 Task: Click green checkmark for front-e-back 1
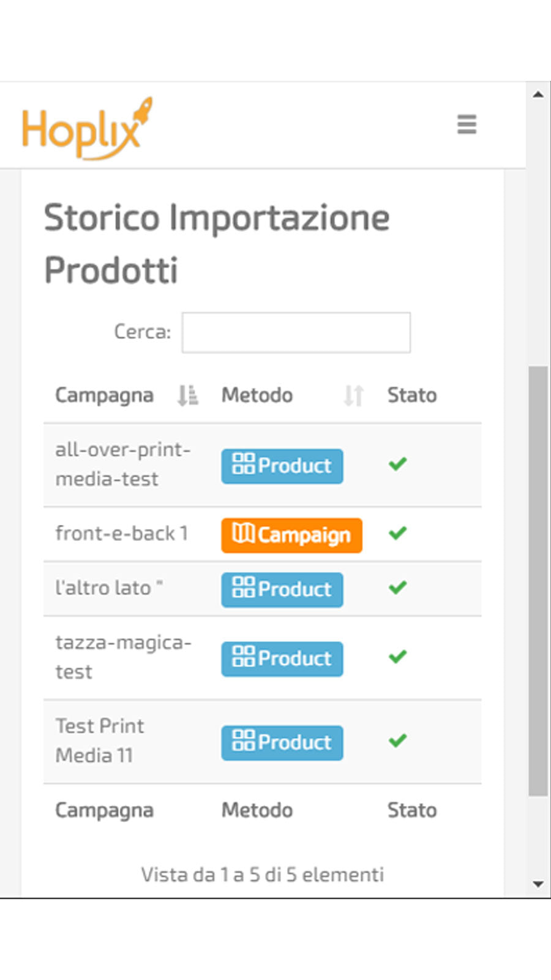point(397,533)
